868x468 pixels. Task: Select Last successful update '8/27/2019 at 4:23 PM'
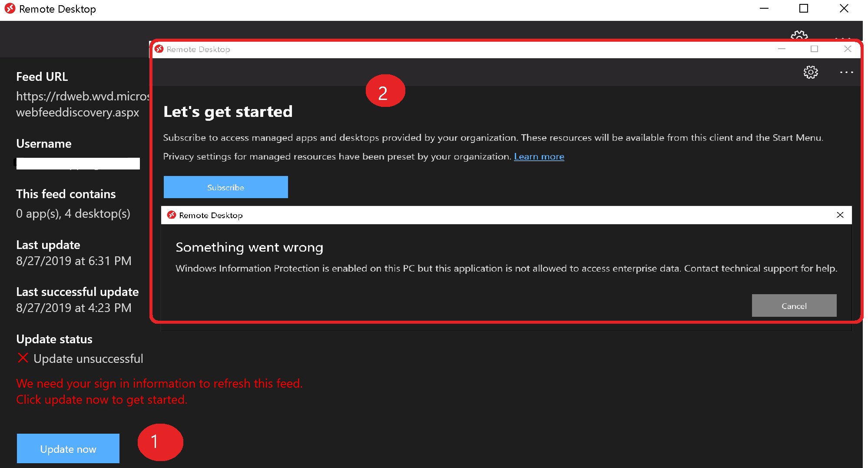[x=74, y=308]
